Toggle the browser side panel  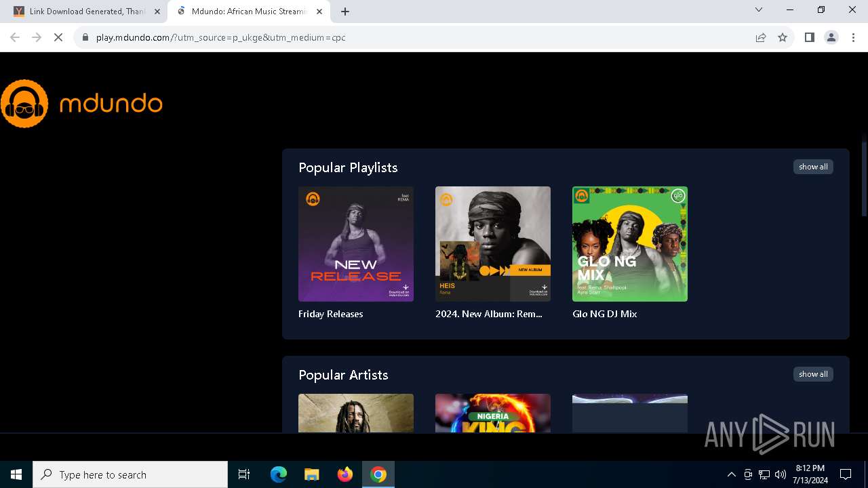tap(809, 37)
